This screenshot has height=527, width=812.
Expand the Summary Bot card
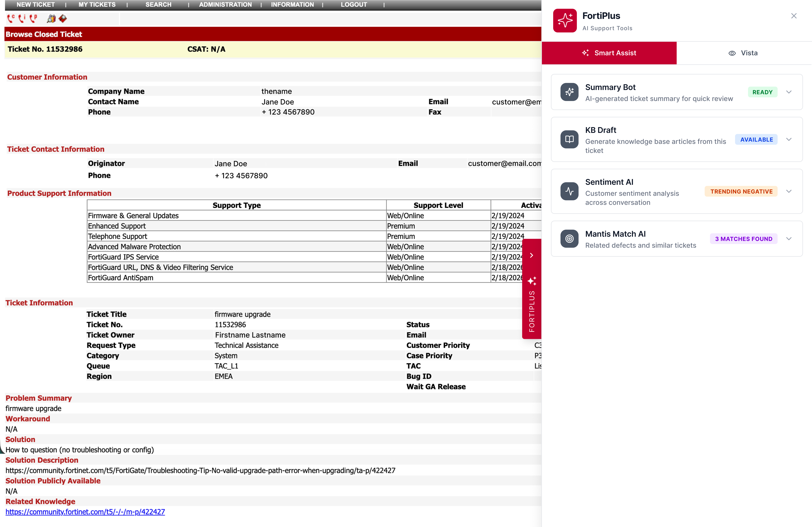coord(789,92)
